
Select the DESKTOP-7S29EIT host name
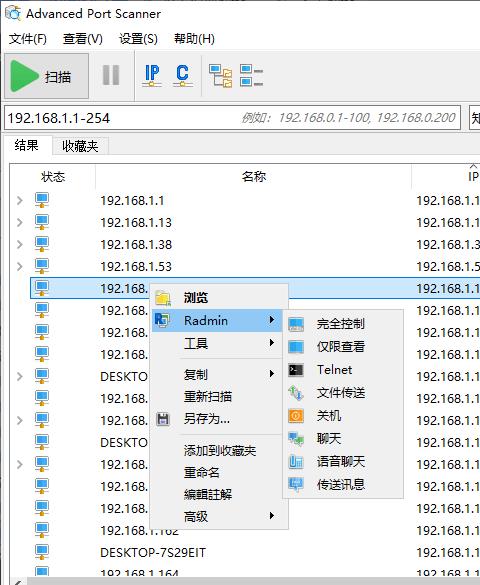coord(153,553)
